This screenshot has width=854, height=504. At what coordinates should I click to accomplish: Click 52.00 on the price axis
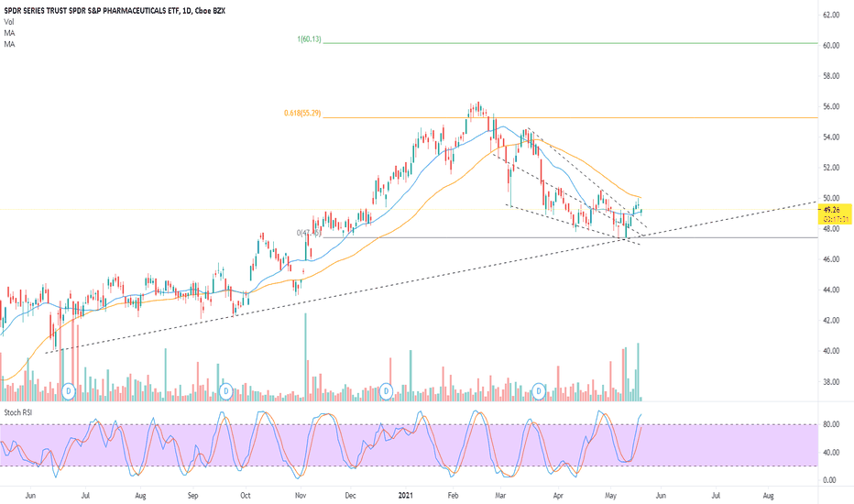(x=831, y=168)
